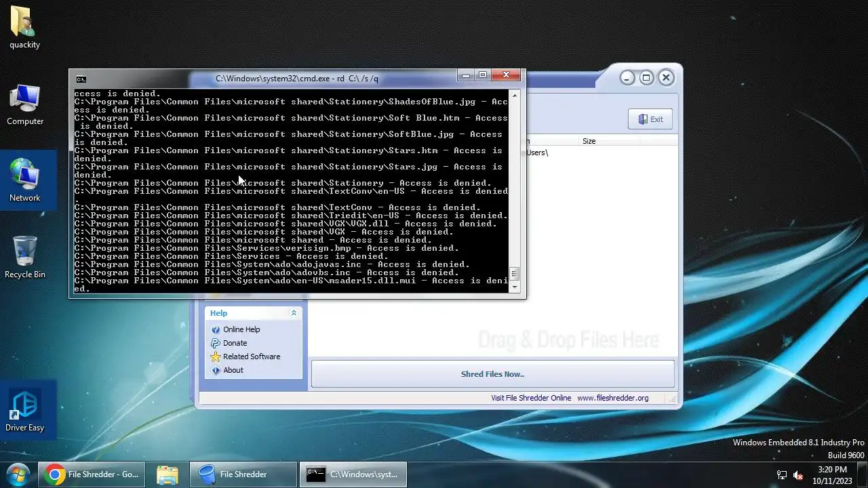Click the verisign.bmp access denied line
Image resolution: width=868 pixels, height=488 pixels.
267,248
